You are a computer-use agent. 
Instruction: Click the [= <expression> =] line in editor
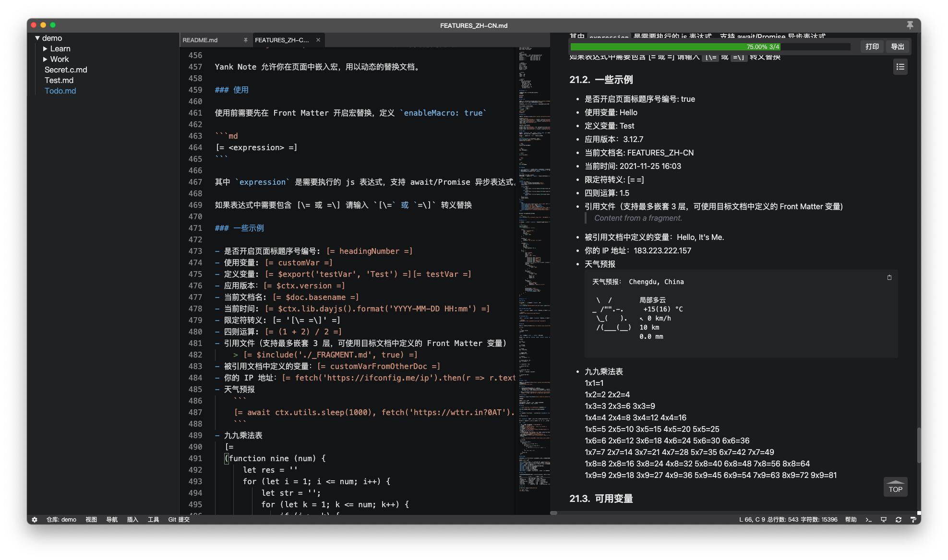point(256,147)
